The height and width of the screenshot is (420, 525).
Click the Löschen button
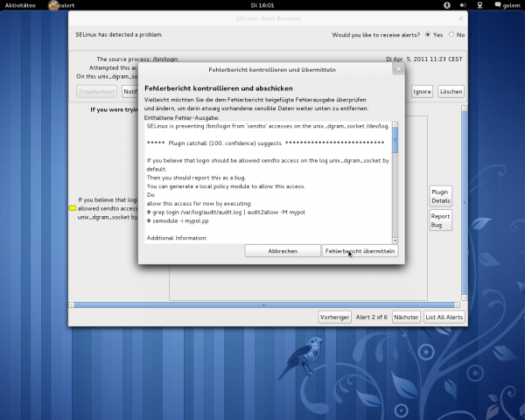tap(451, 91)
